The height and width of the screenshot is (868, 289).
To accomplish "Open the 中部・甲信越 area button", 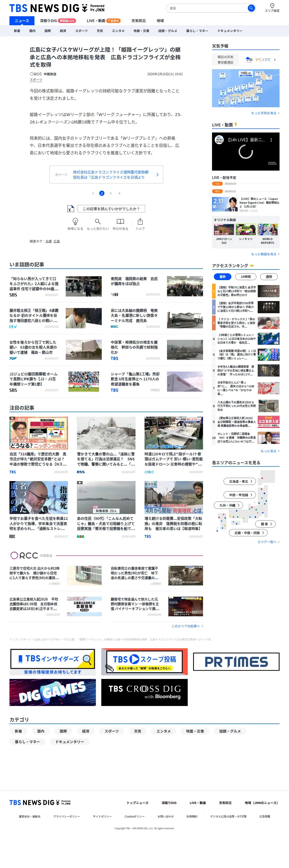I will coord(240,495).
